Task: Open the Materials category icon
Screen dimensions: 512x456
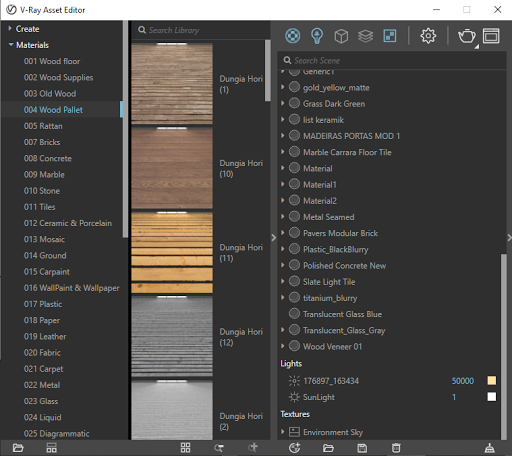Action: (x=292, y=36)
